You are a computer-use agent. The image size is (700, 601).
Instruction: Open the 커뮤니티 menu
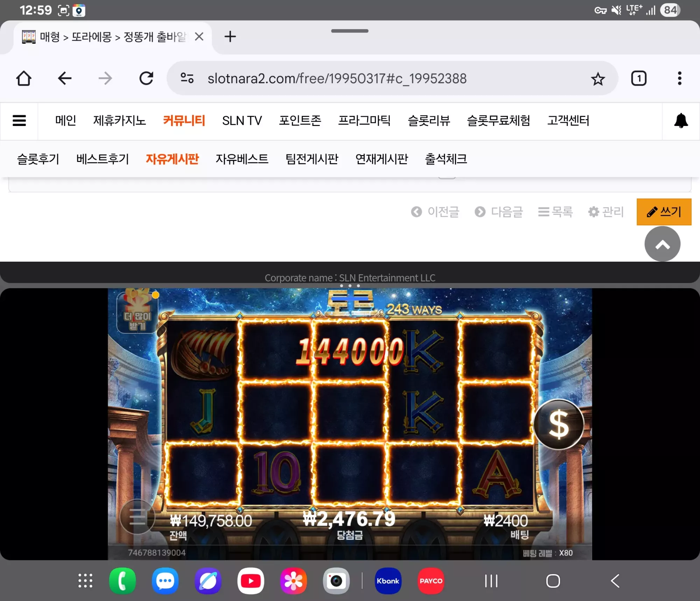[184, 121]
